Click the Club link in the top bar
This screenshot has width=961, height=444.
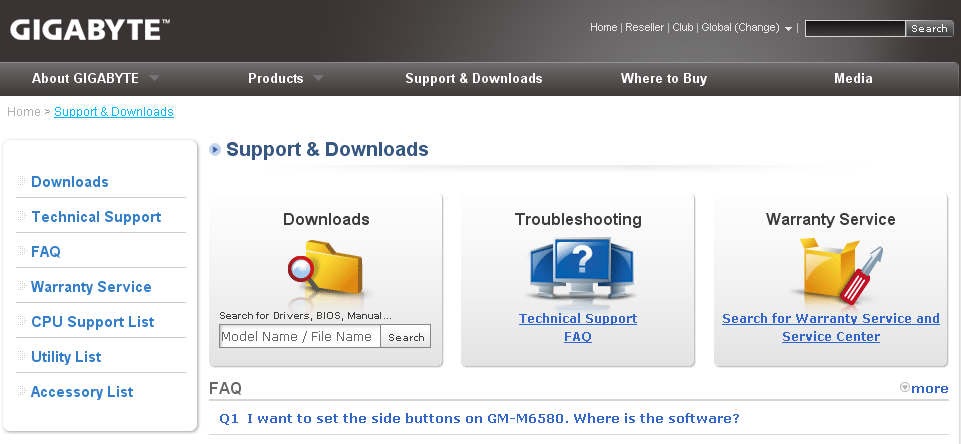coord(683,28)
